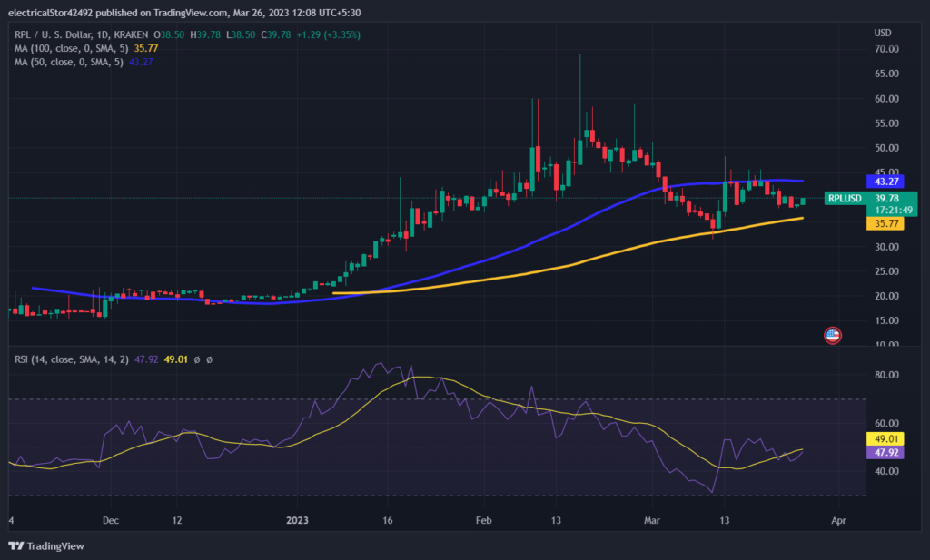930x560 pixels.
Task: Click the yellow 49.01 RSI value label
Action: coord(885,439)
